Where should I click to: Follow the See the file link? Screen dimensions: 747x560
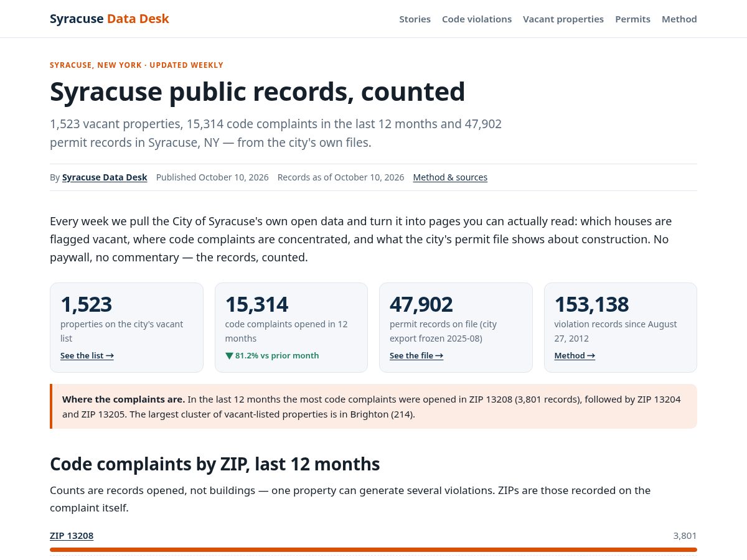tap(416, 356)
